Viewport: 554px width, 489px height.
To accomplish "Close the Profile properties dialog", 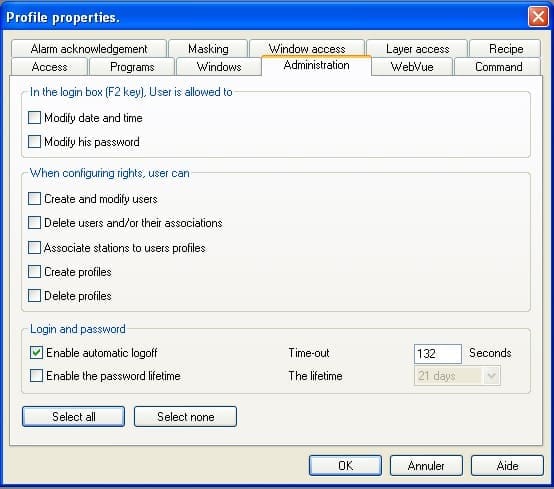I will [538, 16].
